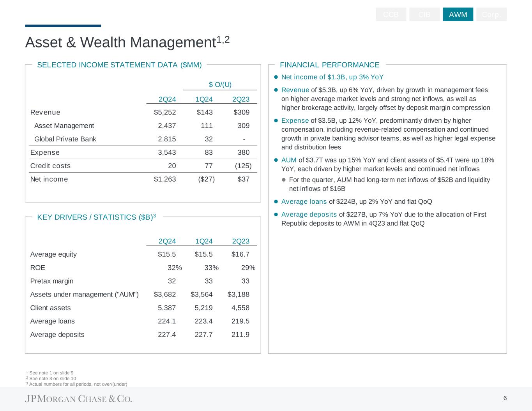This screenshot has width=532, height=411.
Task: Select the Global Private Bank row label
Action: [x=65, y=139]
